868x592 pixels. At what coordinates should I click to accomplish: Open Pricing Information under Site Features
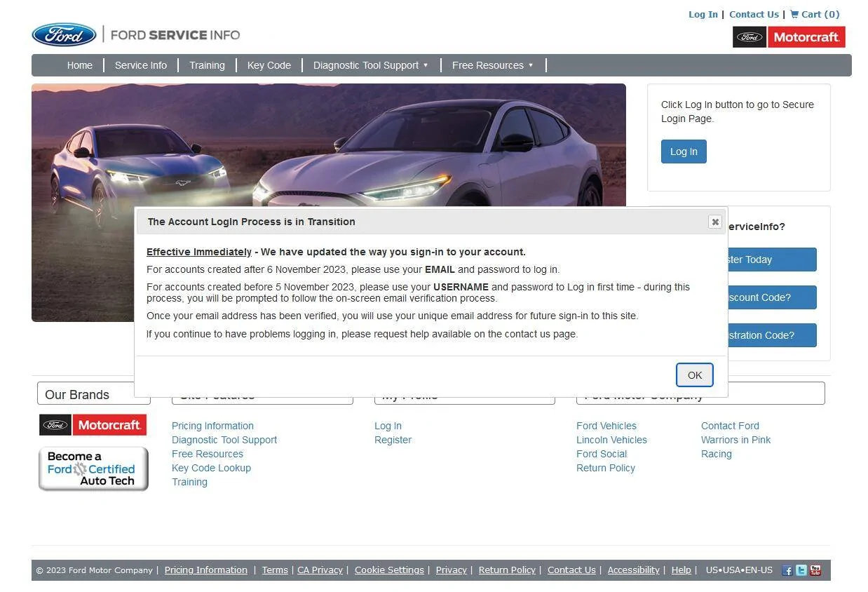pyautogui.click(x=212, y=426)
